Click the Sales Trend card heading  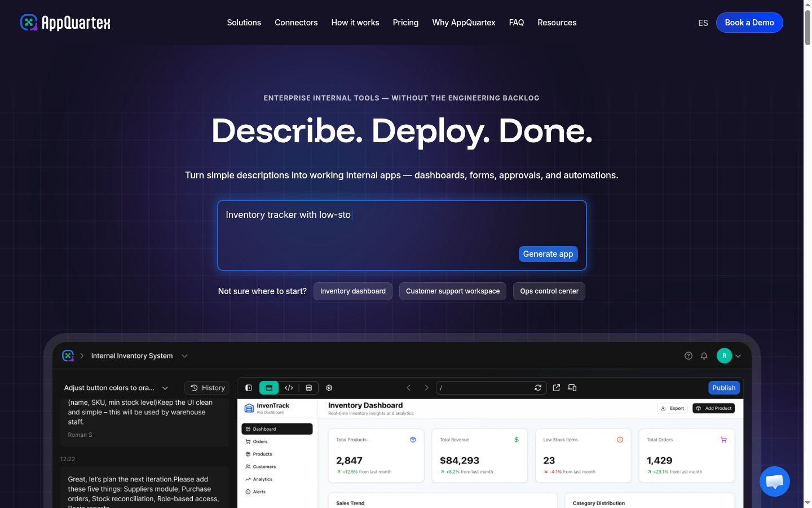pyautogui.click(x=350, y=503)
